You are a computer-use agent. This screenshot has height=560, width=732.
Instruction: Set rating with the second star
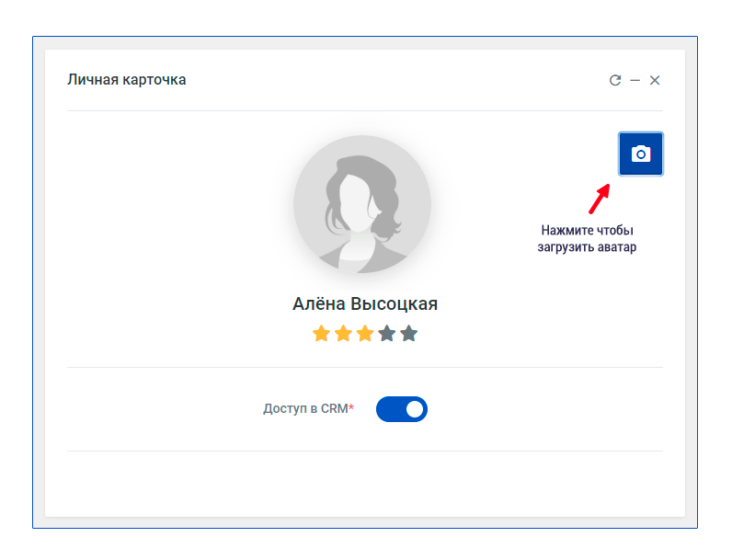point(343,334)
